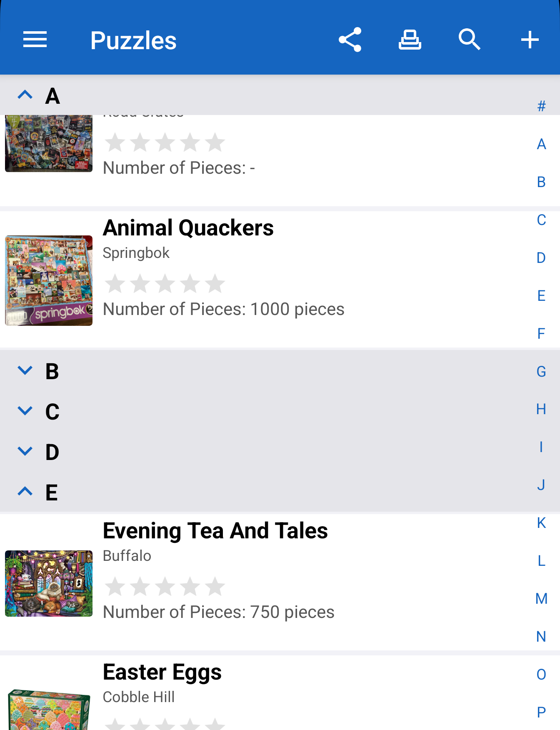560x730 pixels.
Task: Open Evening Tea And Tales thumbnail
Action: pyautogui.click(x=49, y=583)
